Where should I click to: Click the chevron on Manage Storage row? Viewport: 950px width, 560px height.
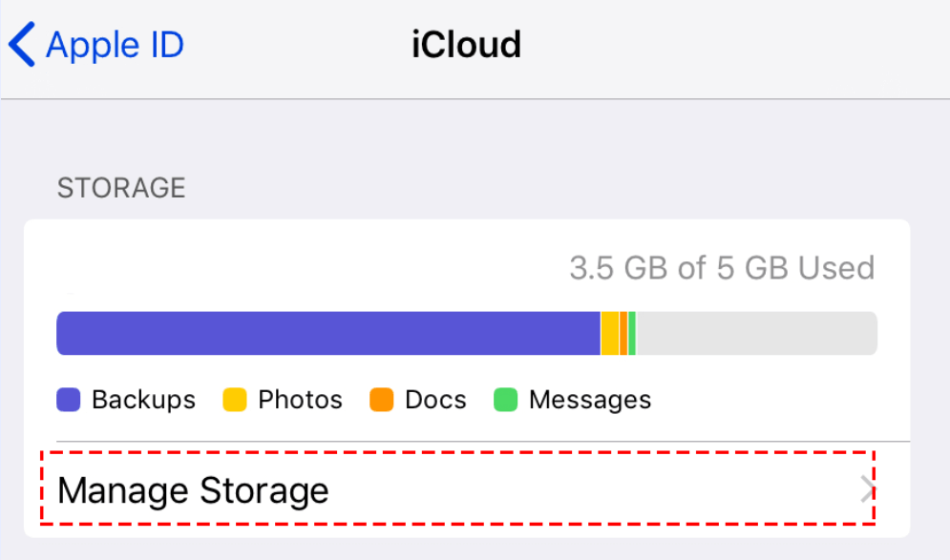click(x=867, y=490)
